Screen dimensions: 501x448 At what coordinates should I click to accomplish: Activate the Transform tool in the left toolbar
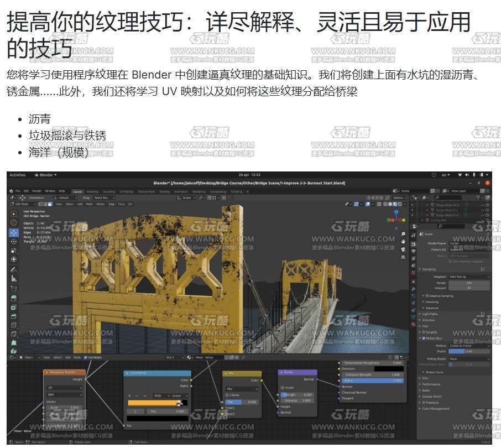tap(13, 259)
